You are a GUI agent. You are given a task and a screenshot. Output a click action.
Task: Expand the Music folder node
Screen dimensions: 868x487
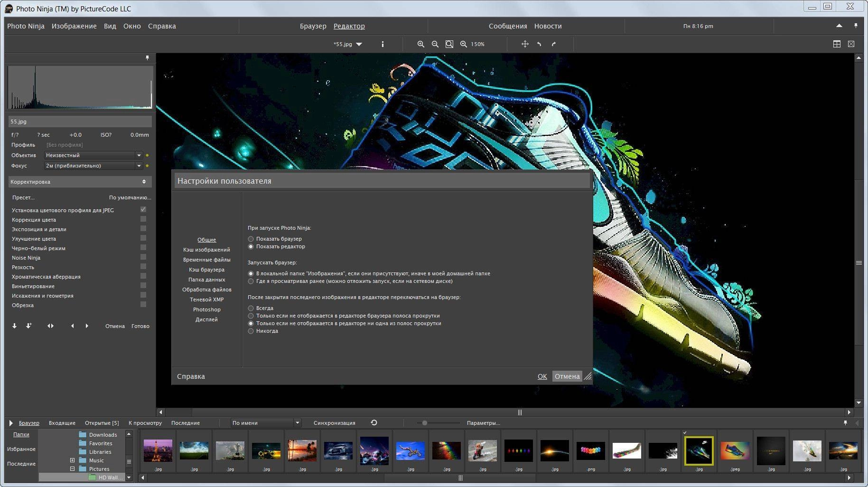pos(72,460)
